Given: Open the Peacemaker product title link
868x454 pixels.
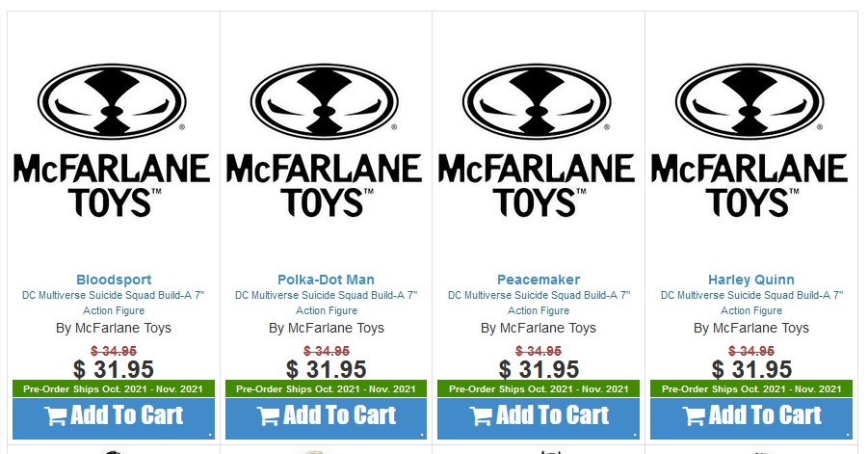Looking at the screenshot, I should [x=539, y=280].
